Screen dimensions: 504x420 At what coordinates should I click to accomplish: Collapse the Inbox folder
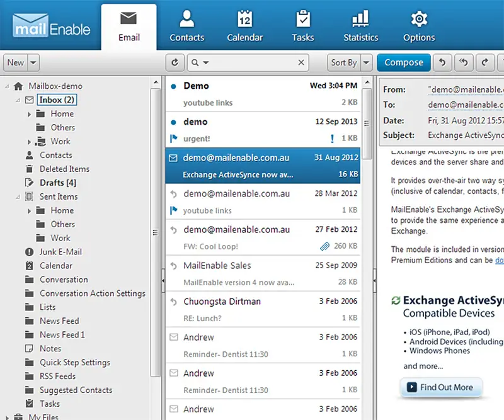click(x=18, y=100)
